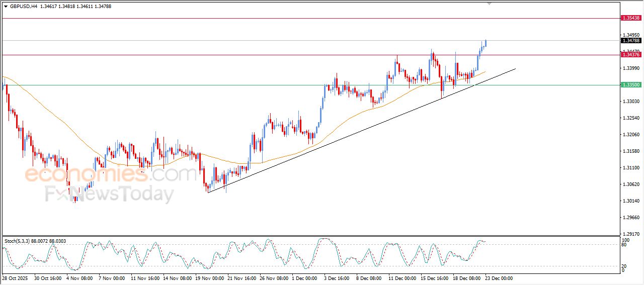The width and height of the screenshot is (644, 285).
Task: Click the chart shift triangle marker at top
Action: [x=490, y=4]
